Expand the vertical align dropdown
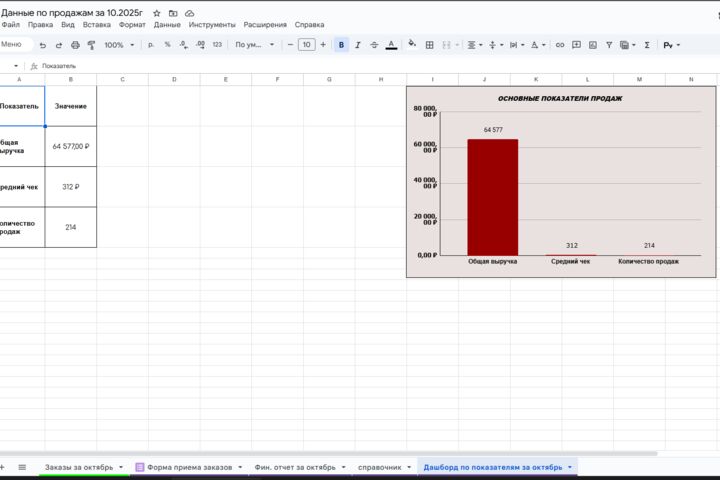This screenshot has width=720, height=480. (501, 45)
